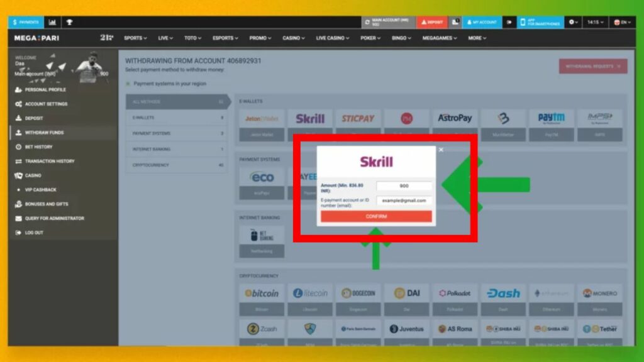Select the All Methods filter tab
The width and height of the screenshot is (644, 362).
click(x=178, y=102)
